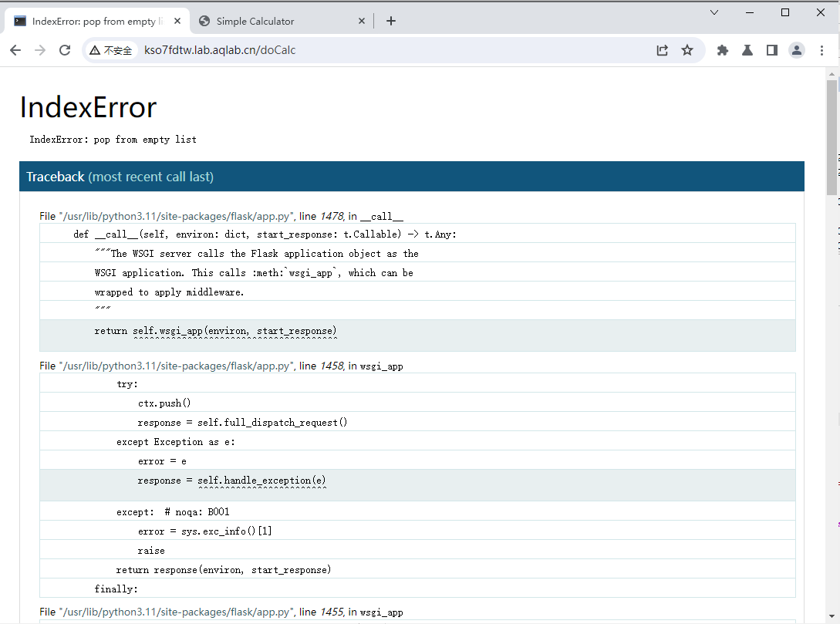The height and width of the screenshot is (624, 840).
Task: Click the 'ctx.push()' code line
Action: [x=417, y=403]
